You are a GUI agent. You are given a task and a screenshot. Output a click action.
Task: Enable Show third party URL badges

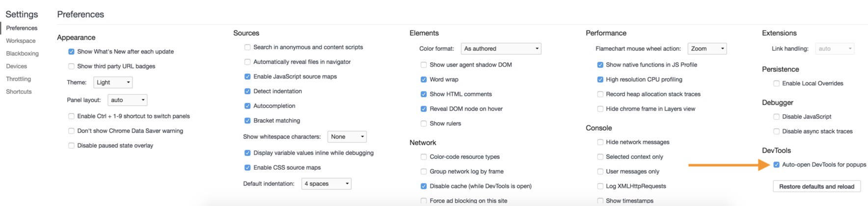click(x=71, y=66)
